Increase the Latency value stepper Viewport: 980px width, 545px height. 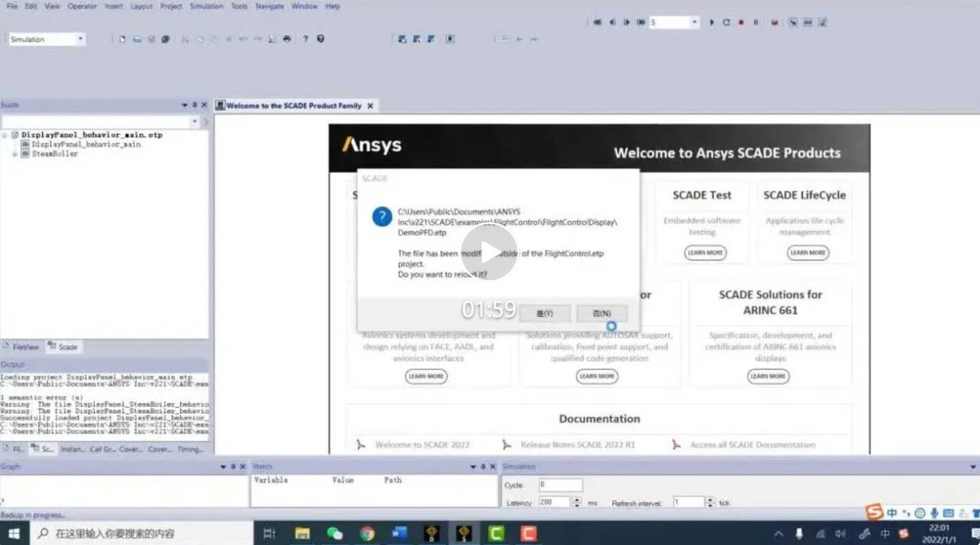576,499
